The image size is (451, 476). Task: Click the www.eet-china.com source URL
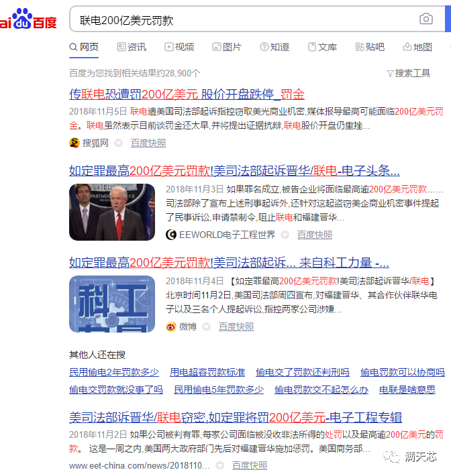coord(139,465)
